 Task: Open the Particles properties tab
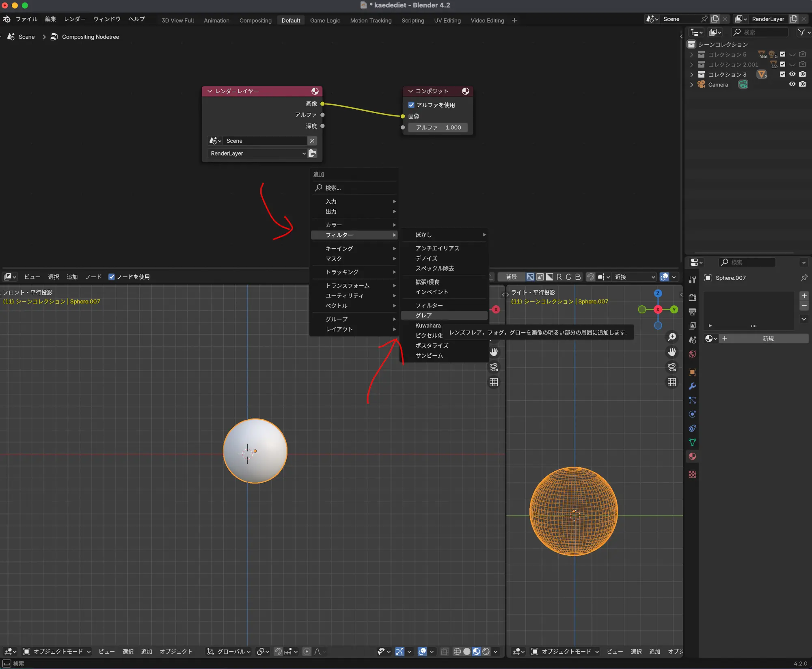pyautogui.click(x=692, y=400)
